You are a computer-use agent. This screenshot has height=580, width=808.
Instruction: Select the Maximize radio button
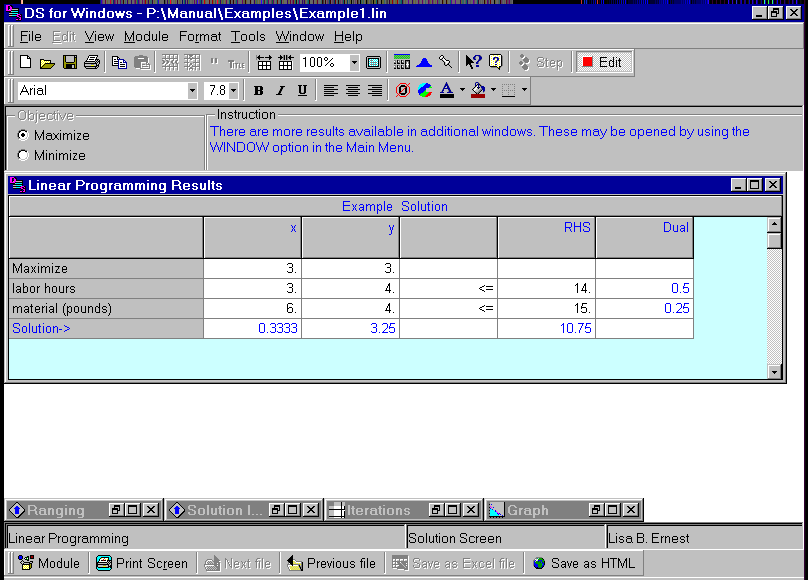pos(23,135)
